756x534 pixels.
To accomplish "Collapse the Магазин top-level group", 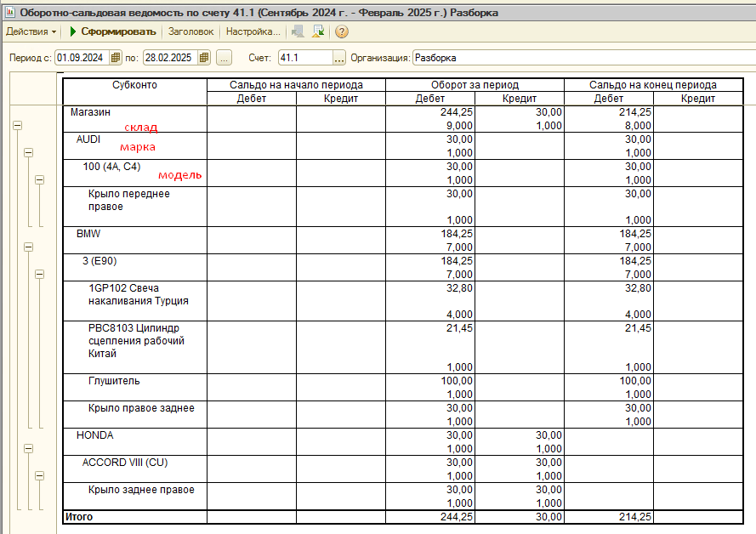I will [x=16, y=125].
